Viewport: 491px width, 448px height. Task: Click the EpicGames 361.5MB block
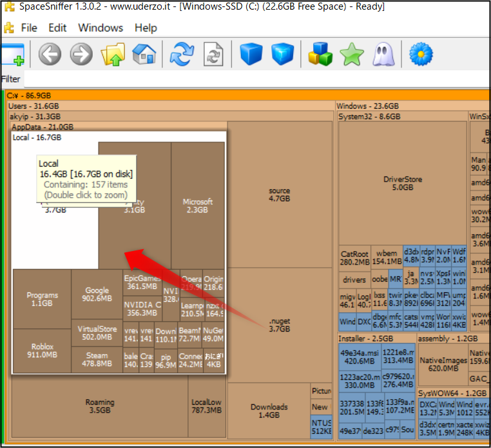pyautogui.click(x=142, y=283)
